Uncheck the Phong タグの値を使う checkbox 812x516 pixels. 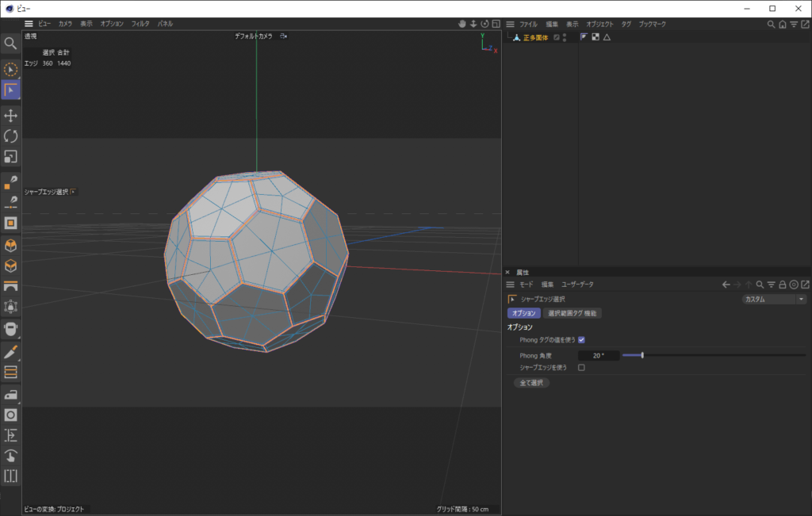pyautogui.click(x=583, y=340)
